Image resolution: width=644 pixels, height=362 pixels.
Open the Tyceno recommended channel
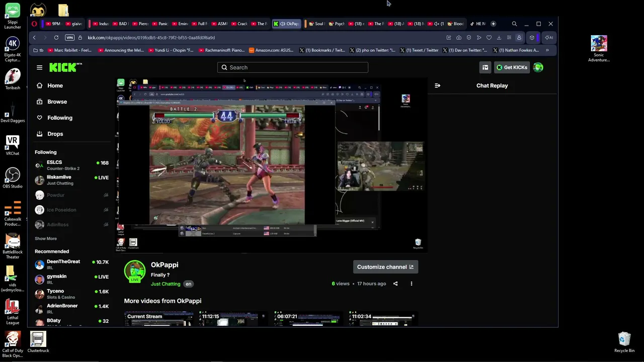pyautogui.click(x=71, y=294)
